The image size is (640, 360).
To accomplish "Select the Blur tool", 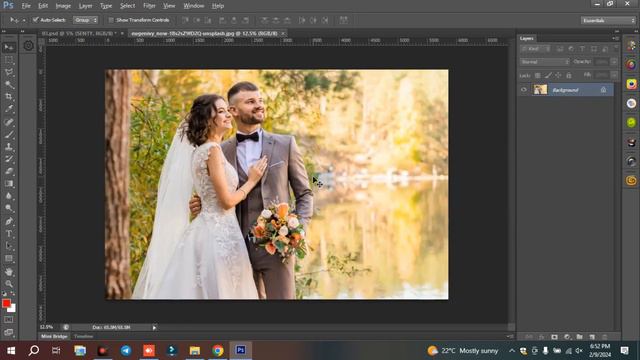I will point(9,196).
